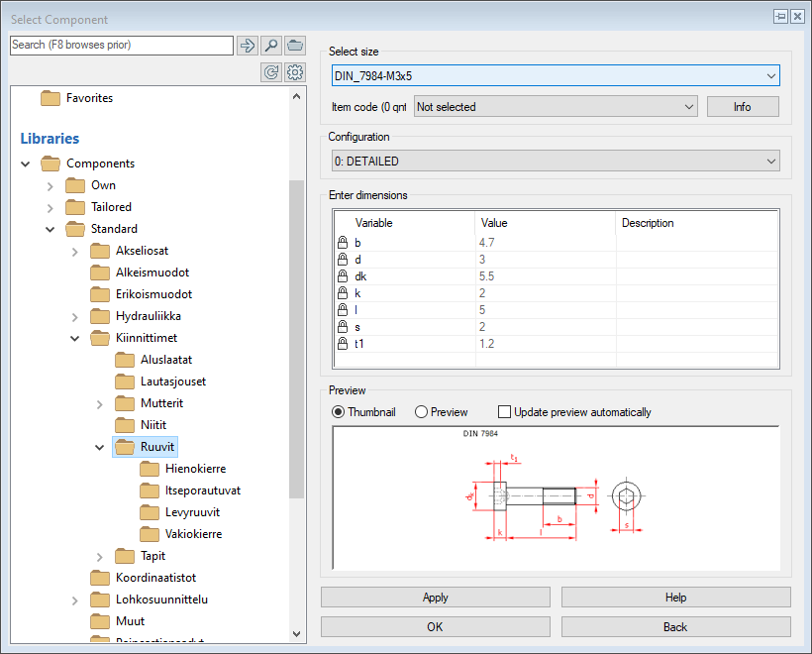Click the library tree vertical scrollbar

click(x=297, y=337)
